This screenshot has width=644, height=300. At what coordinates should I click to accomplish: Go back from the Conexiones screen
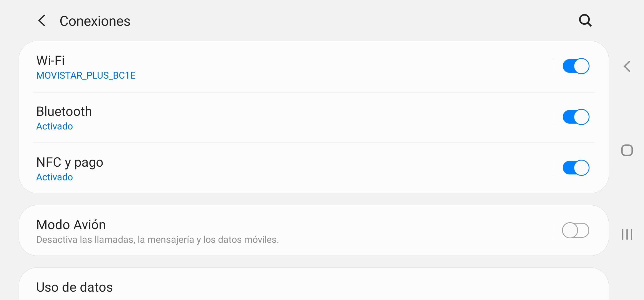[42, 21]
